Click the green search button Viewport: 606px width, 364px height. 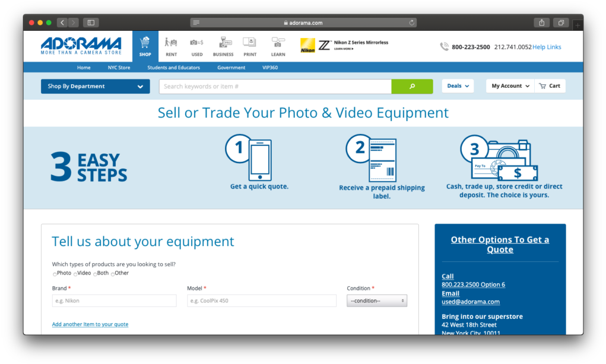(412, 86)
